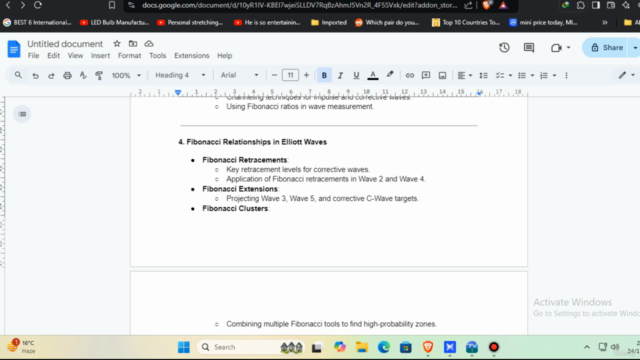The image size is (640, 360).
Task: Click the font size field
Action: click(x=290, y=75)
